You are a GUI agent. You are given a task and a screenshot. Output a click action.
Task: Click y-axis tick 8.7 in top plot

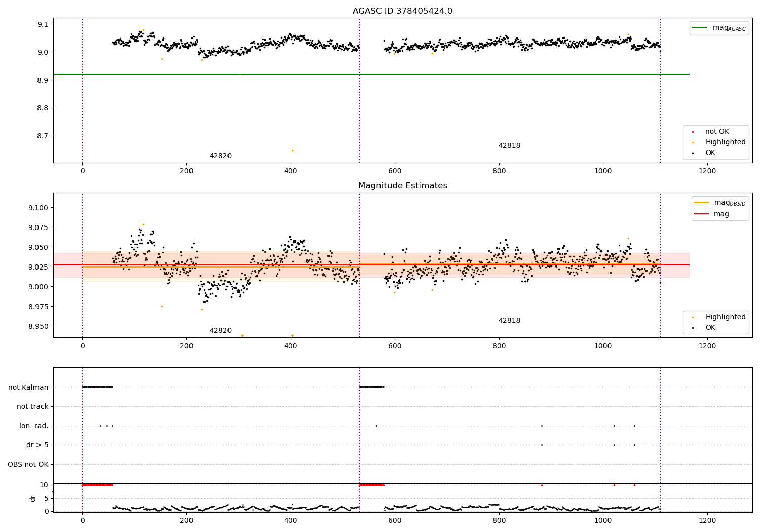(44, 136)
